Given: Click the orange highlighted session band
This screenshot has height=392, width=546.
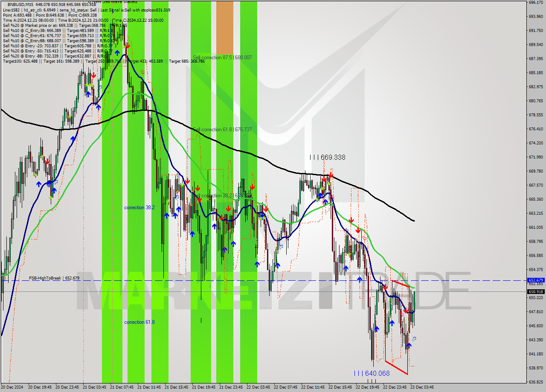Looking at the screenshot, I should 225,27.
